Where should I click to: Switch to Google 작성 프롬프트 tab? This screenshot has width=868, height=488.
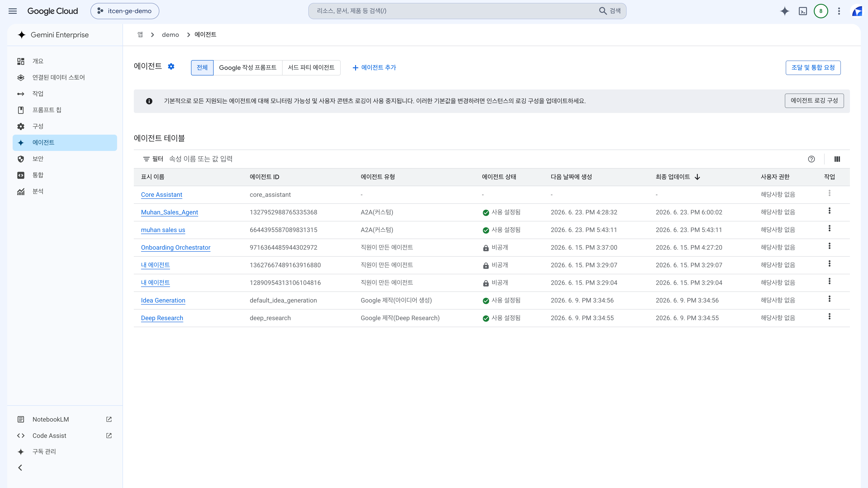[x=248, y=67]
